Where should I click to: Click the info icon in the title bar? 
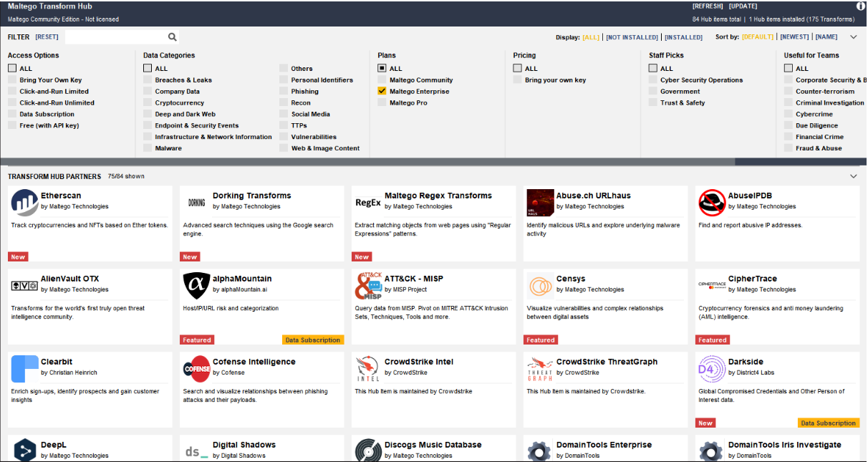(x=861, y=6)
